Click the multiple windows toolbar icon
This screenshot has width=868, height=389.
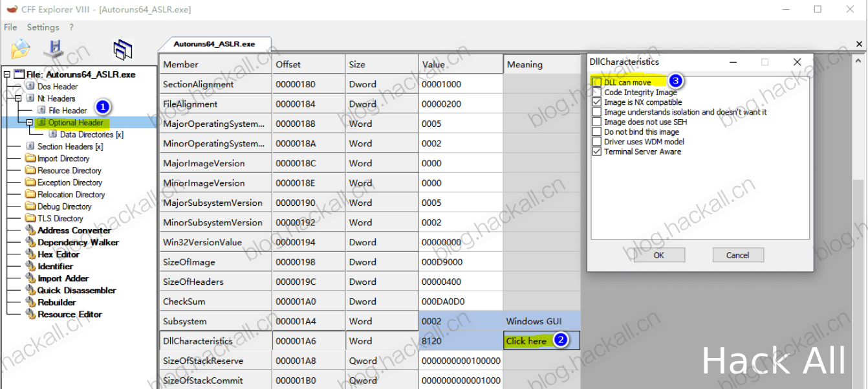[x=122, y=50]
